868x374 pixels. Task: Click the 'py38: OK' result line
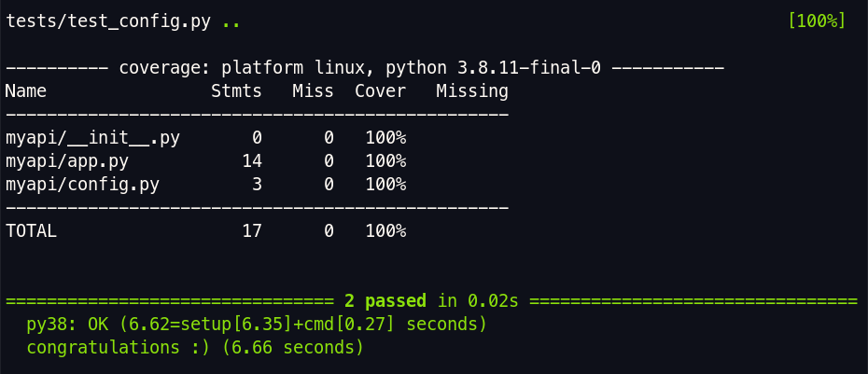click(257, 325)
